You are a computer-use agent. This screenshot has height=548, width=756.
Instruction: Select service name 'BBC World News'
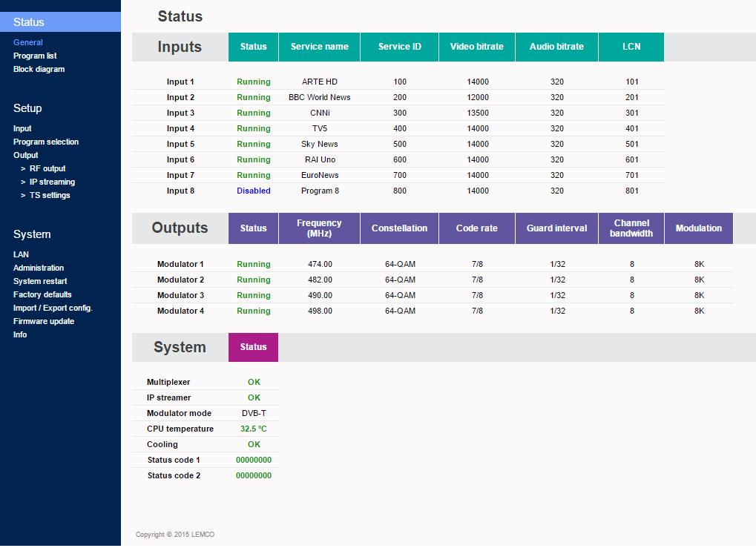(x=320, y=97)
